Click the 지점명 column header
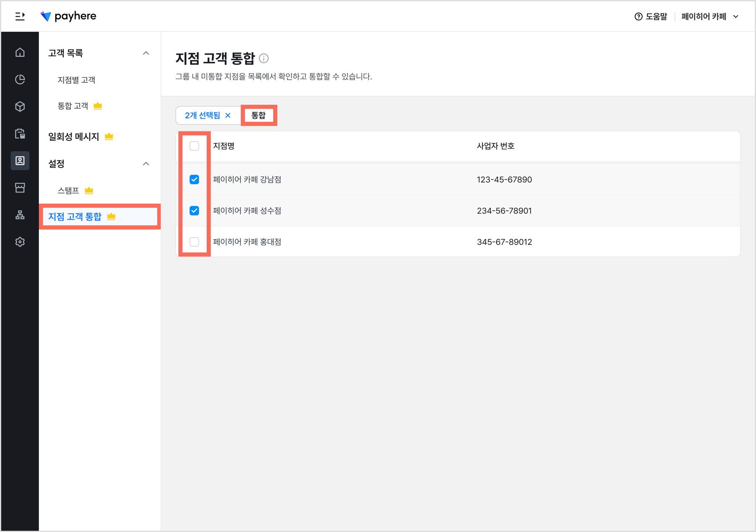756x532 pixels. coord(224,146)
